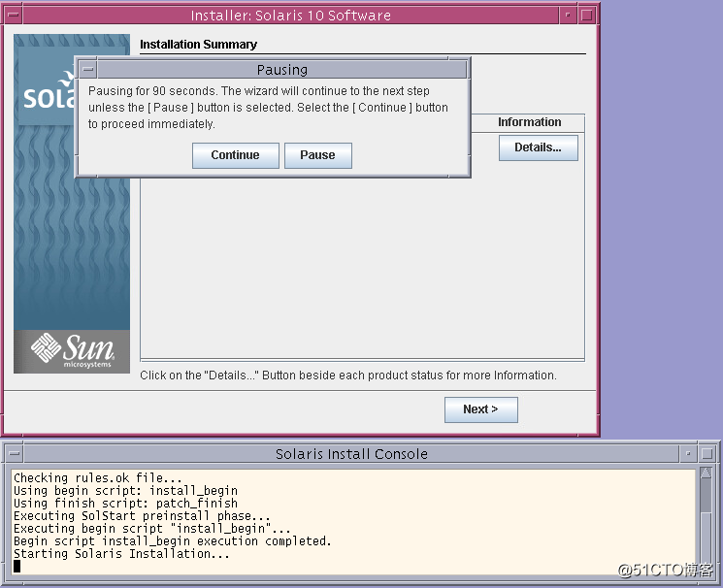
Task: Open window menu of Pausing dialog
Action: (88, 70)
